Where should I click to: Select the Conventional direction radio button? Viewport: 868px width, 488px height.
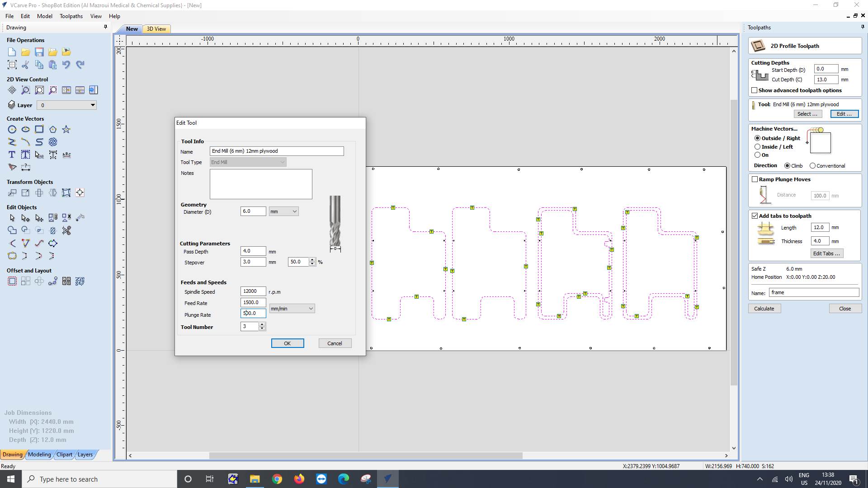pyautogui.click(x=812, y=166)
